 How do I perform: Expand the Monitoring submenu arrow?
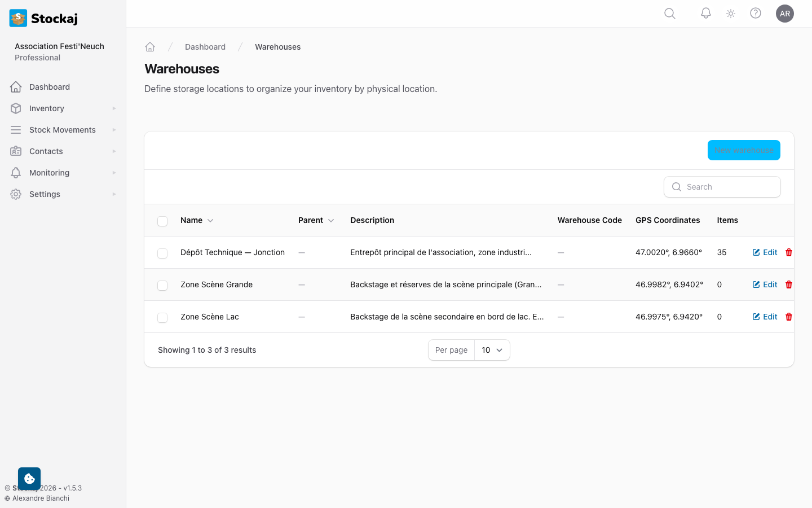coord(114,173)
